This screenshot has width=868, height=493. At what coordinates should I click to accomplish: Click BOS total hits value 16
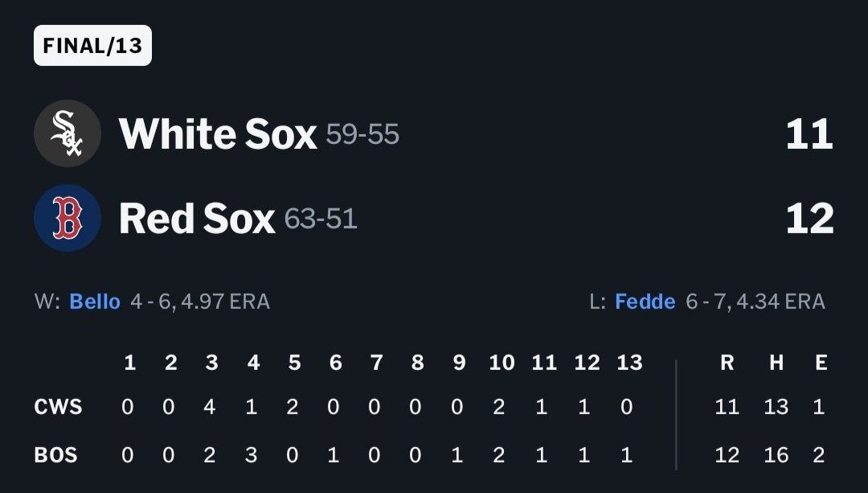pos(776,455)
